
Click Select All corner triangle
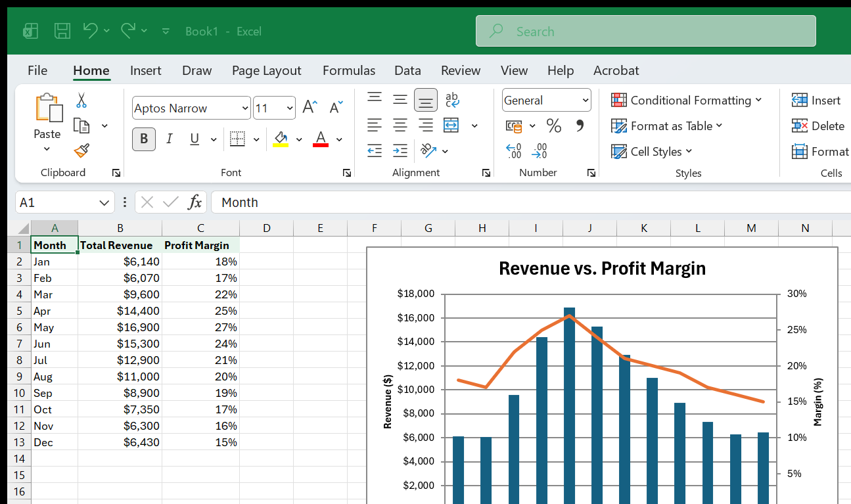tap(22, 228)
